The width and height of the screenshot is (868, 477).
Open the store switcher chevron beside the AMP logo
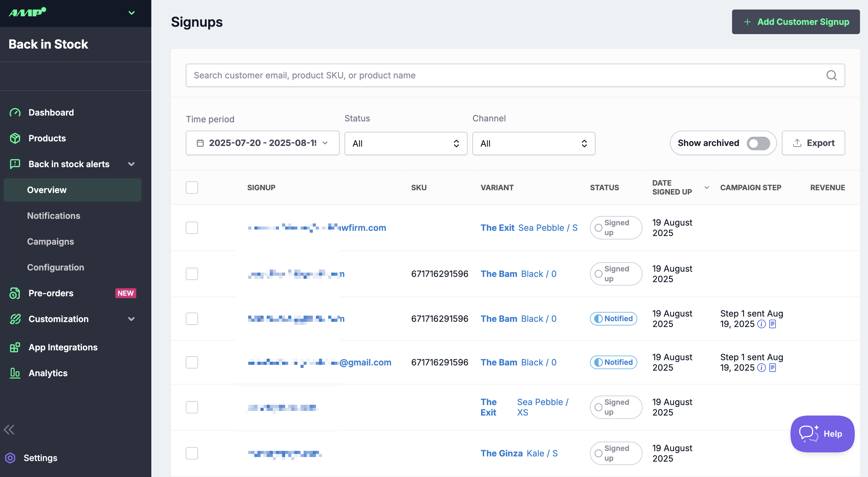(x=131, y=13)
